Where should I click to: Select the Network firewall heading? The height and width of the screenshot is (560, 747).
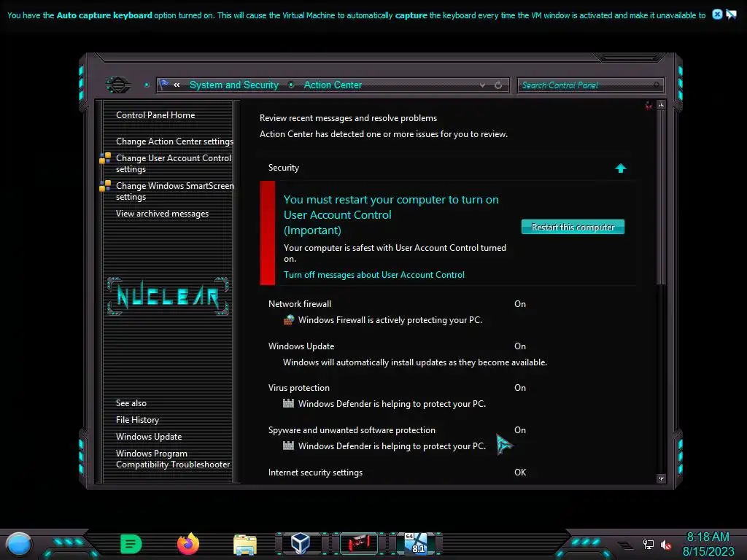click(300, 304)
